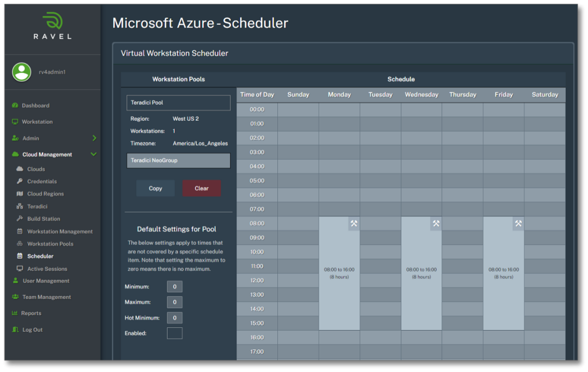The height and width of the screenshot is (372, 588).
Task: Open Team Management from sidebar
Action: pyautogui.click(x=47, y=297)
